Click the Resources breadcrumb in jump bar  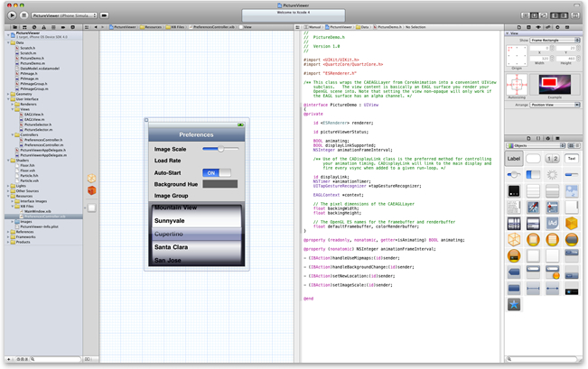click(150, 28)
